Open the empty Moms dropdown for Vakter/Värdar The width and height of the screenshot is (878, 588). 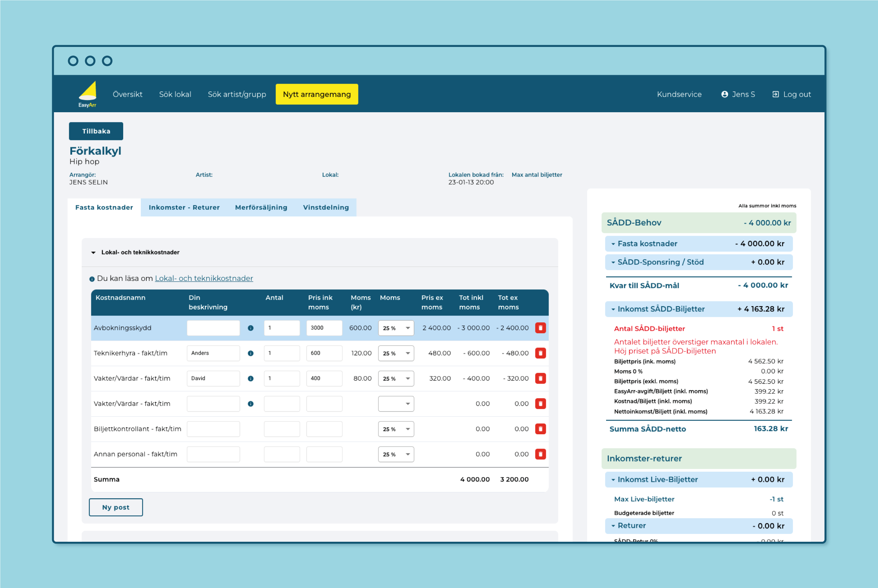tap(395, 404)
